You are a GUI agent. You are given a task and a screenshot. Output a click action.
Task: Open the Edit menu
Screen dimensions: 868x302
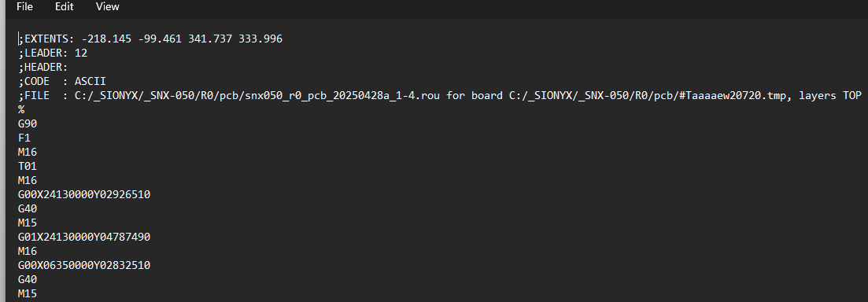click(x=65, y=6)
